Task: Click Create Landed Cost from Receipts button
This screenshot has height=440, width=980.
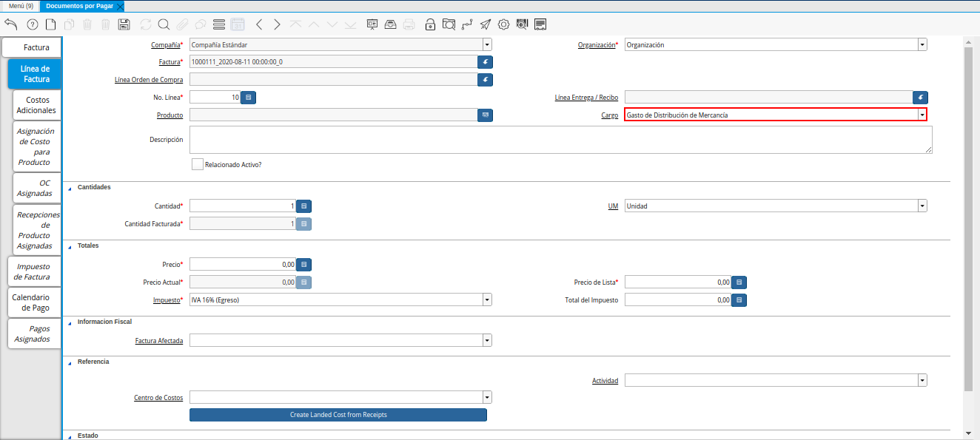Action: (338, 415)
